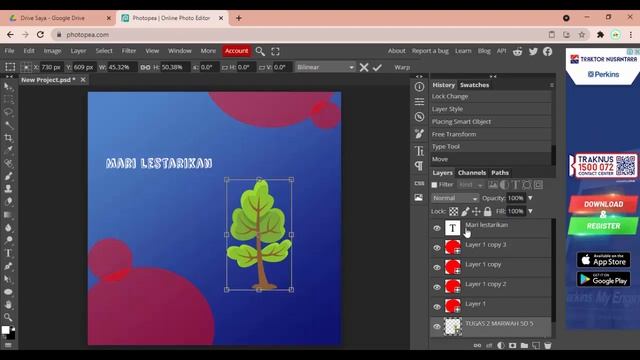
Task: Select the Eyedropper tool
Action: coord(8,150)
